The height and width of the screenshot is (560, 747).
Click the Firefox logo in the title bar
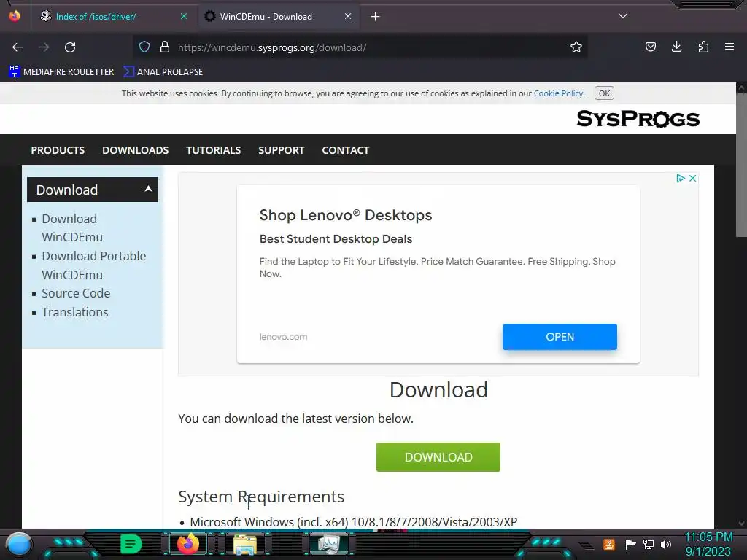15,16
